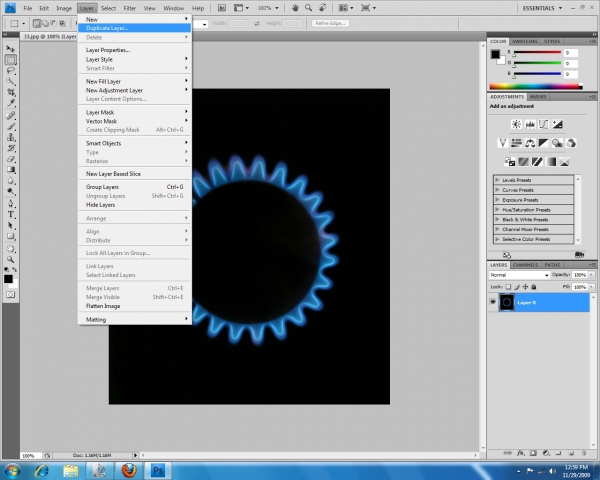Expand Selective Color Presets
This screenshot has height=480, width=600.
coord(534,239)
